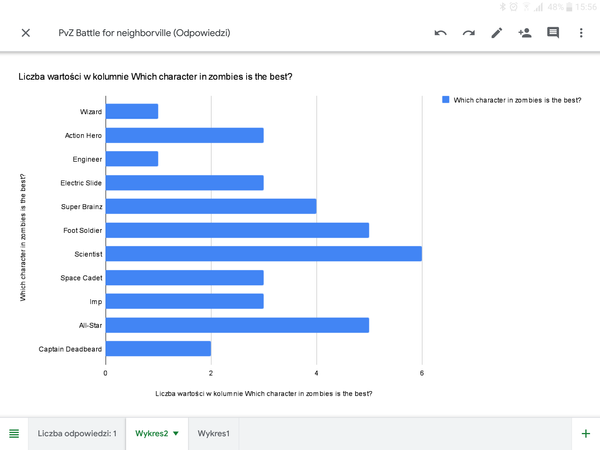Close the spreadsheet with the X icon

coord(26,33)
